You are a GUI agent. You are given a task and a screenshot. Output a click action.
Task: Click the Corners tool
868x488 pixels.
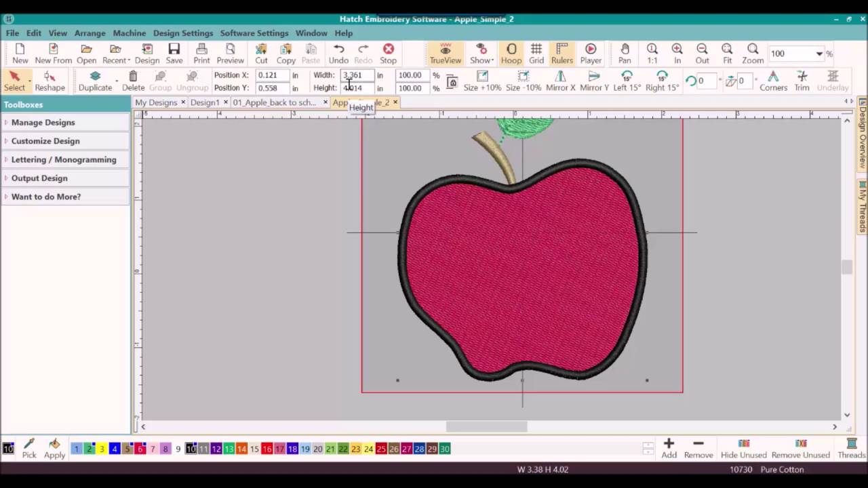(x=773, y=81)
